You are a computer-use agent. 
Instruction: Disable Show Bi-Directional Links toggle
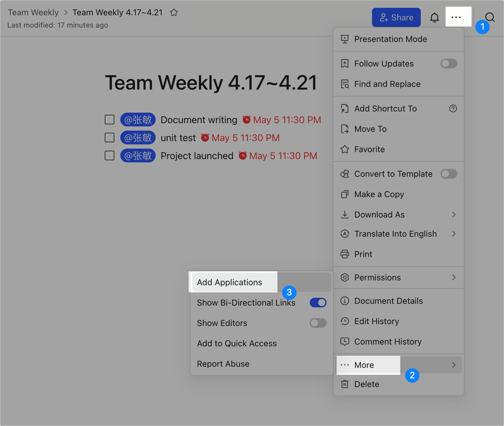pyautogui.click(x=318, y=303)
